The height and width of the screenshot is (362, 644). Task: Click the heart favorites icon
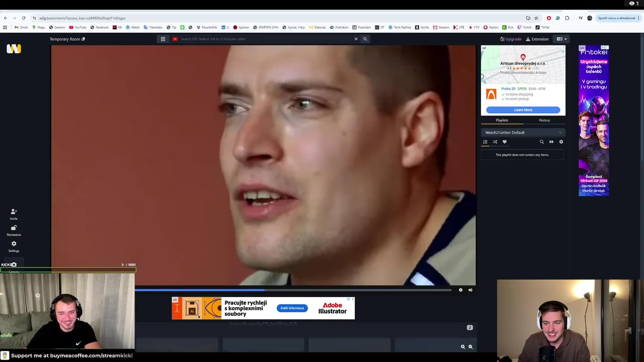(504, 142)
